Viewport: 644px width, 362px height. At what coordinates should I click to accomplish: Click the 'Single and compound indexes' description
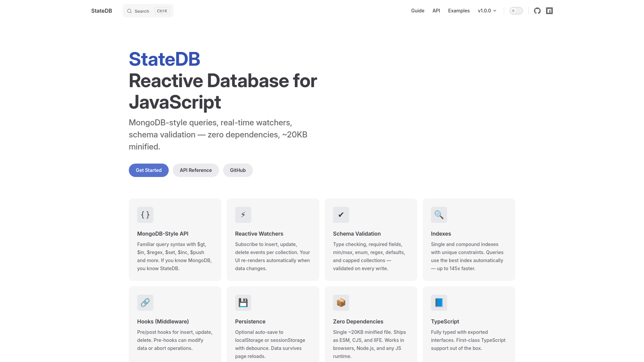click(467, 256)
